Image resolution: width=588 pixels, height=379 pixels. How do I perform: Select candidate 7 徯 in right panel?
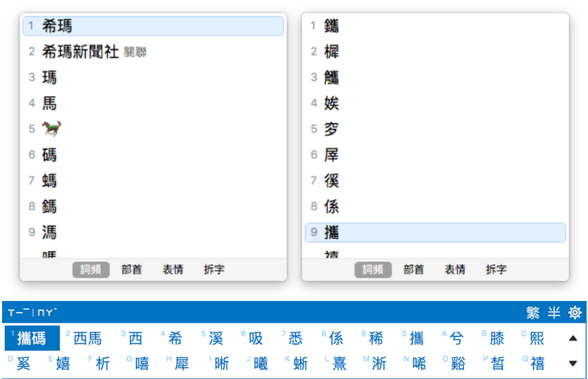coord(435,180)
